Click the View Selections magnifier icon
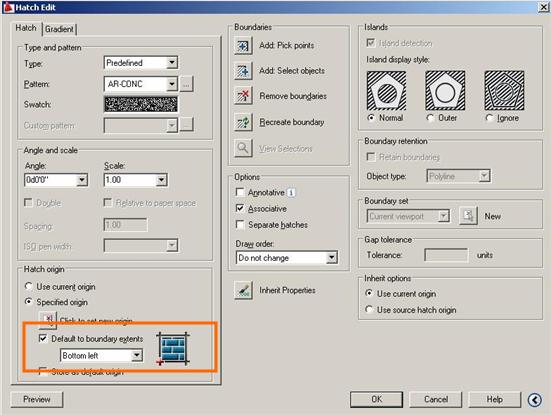Screen dimensions: 551x415 tap(243, 148)
